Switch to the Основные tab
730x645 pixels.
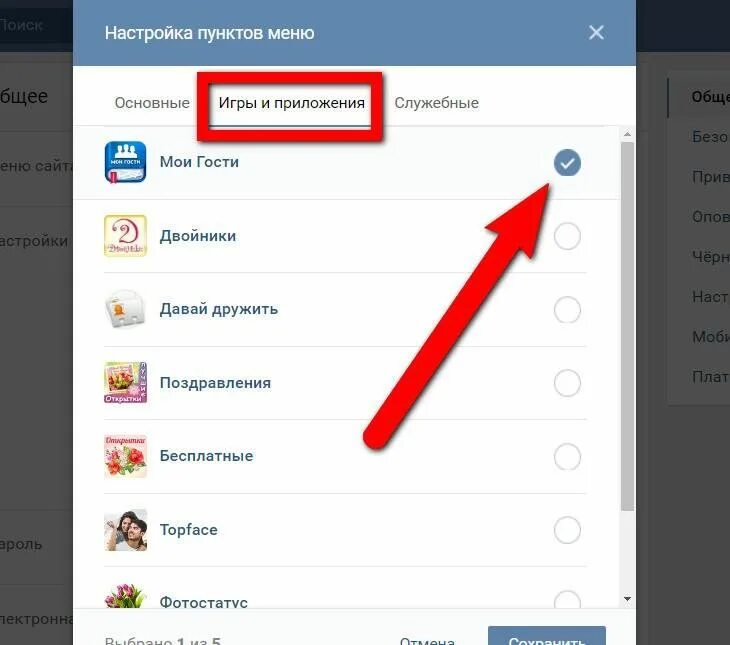point(152,102)
